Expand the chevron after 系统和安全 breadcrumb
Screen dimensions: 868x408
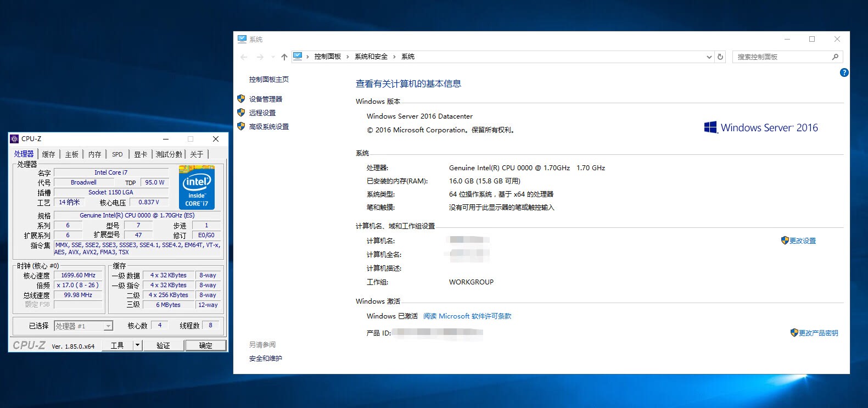point(394,57)
